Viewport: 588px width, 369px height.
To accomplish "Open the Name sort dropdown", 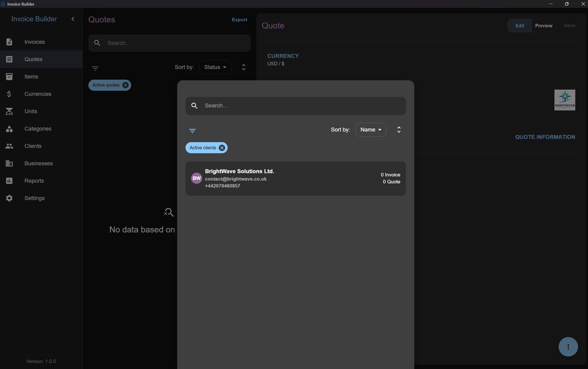I will click(371, 130).
